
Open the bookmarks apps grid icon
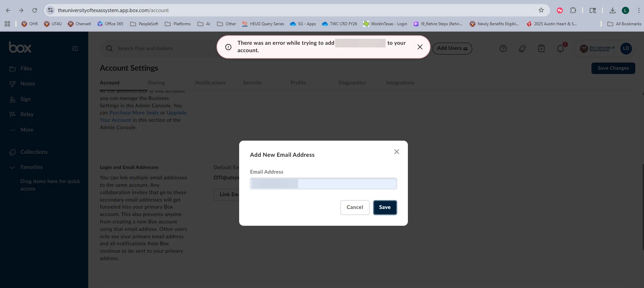(x=7, y=24)
